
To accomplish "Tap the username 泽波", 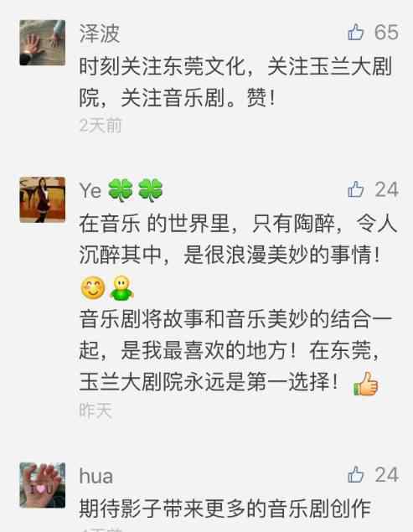I will tap(100, 34).
